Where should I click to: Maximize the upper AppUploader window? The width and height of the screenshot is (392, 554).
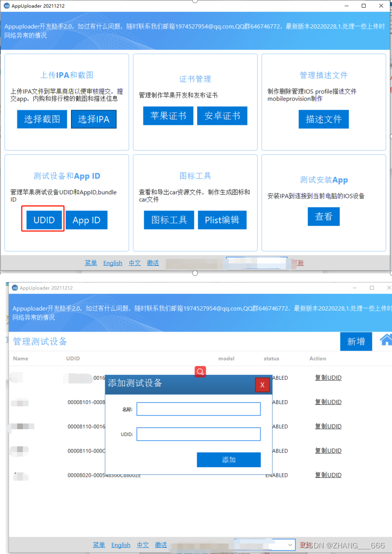tap(363, 6)
